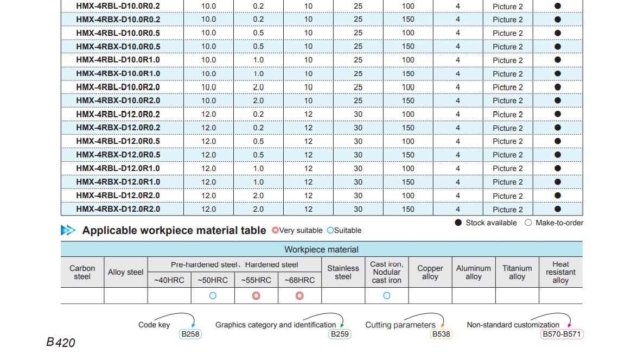The width and height of the screenshot is (644, 354).
Task: Click the B420 page number
Action: click(61, 343)
